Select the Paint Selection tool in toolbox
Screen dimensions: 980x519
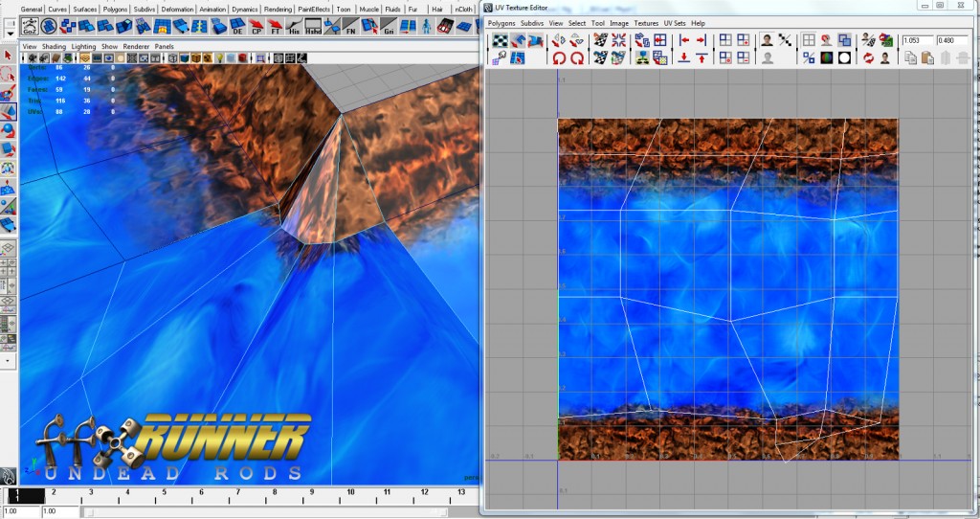[x=8, y=93]
